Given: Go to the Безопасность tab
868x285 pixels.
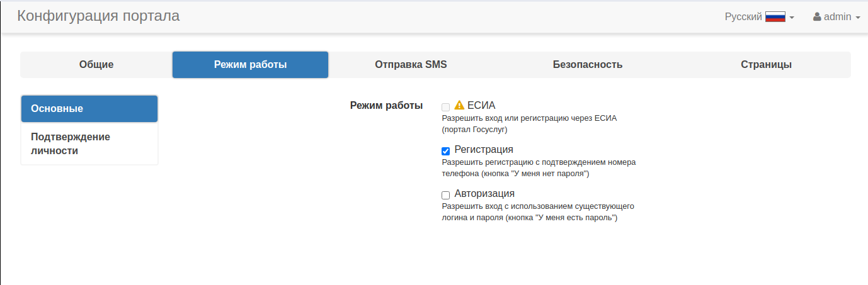Looking at the screenshot, I should click(588, 64).
